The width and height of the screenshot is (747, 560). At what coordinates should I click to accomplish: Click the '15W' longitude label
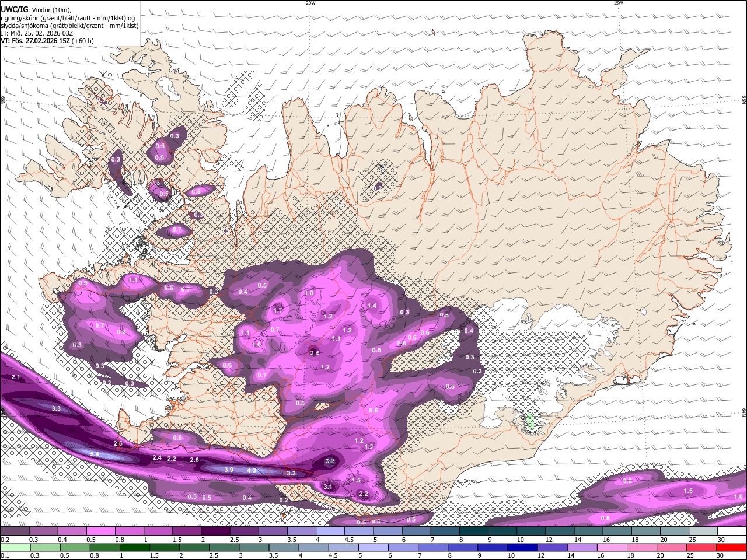coord(618,3)
